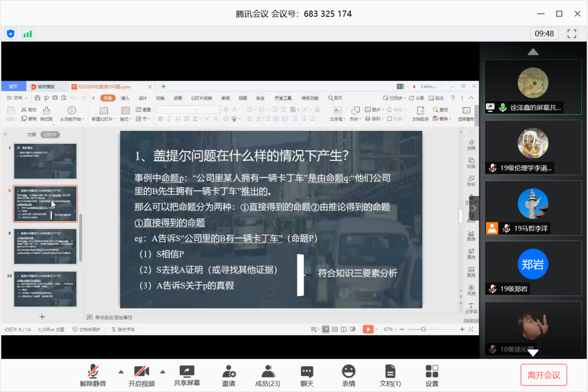Click the red 离开会议 button
Image resolution: width=588 pixels, height=392 pixels.
[544, 375]
